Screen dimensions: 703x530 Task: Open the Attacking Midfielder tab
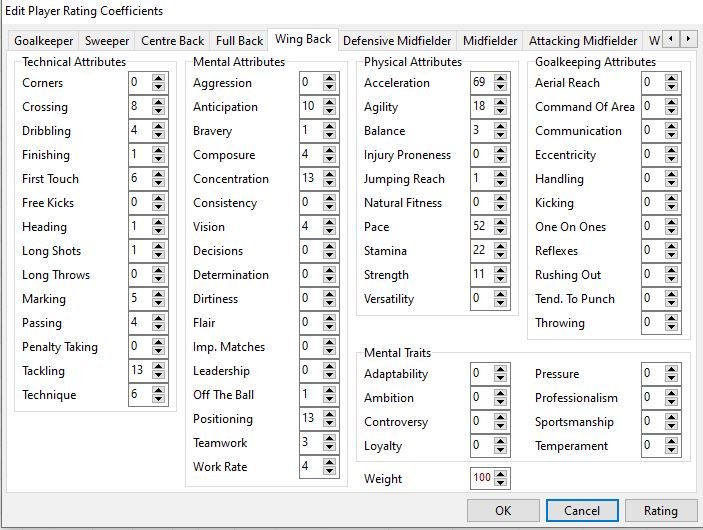point(582,41)
